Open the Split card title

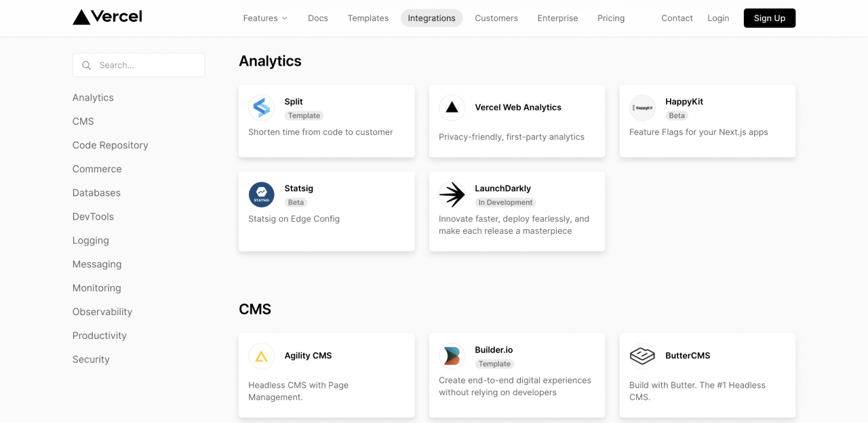click(x=294, y=102)
